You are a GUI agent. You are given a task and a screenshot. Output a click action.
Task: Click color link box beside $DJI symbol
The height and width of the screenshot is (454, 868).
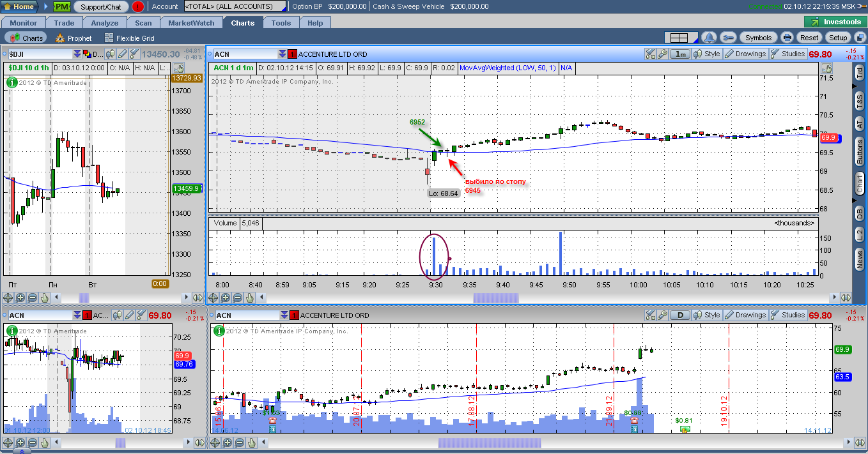coord(88,54)
